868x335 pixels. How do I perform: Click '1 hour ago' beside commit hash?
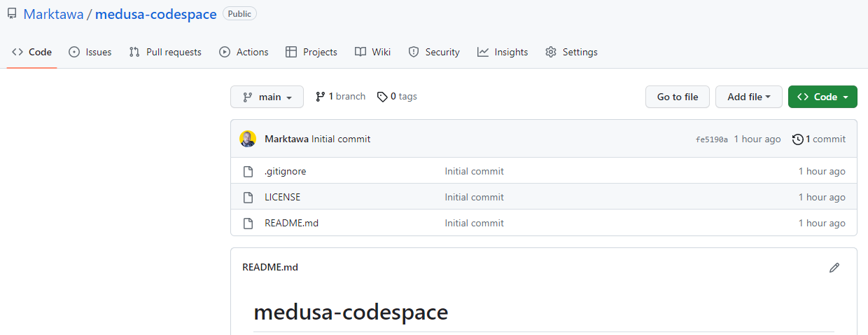[757, 139]
